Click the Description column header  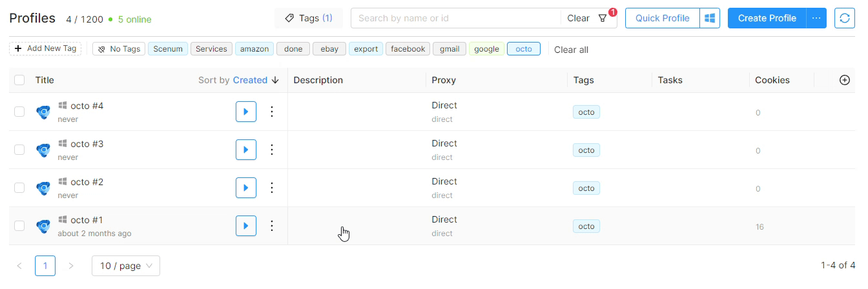click(318, 80)
